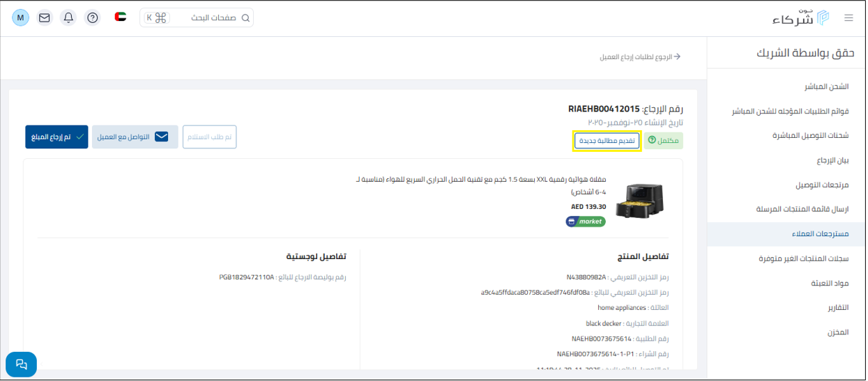Screen dimensions: 868x381
Task: Open the packaging materials sidebar item
Action: point(830,283)
